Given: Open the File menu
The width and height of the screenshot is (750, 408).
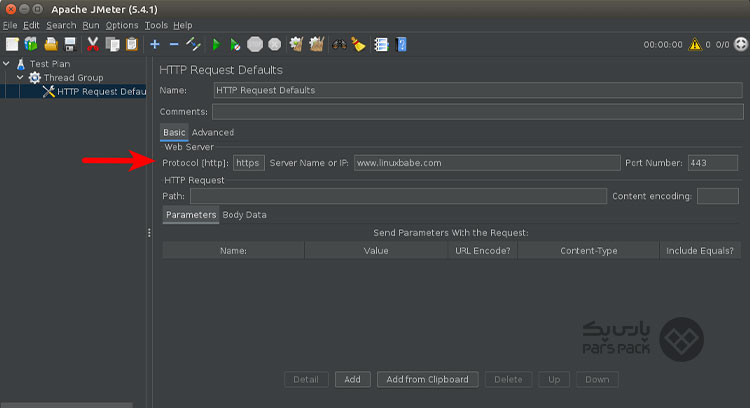Looking at the screenshot, I should (10, 25).
